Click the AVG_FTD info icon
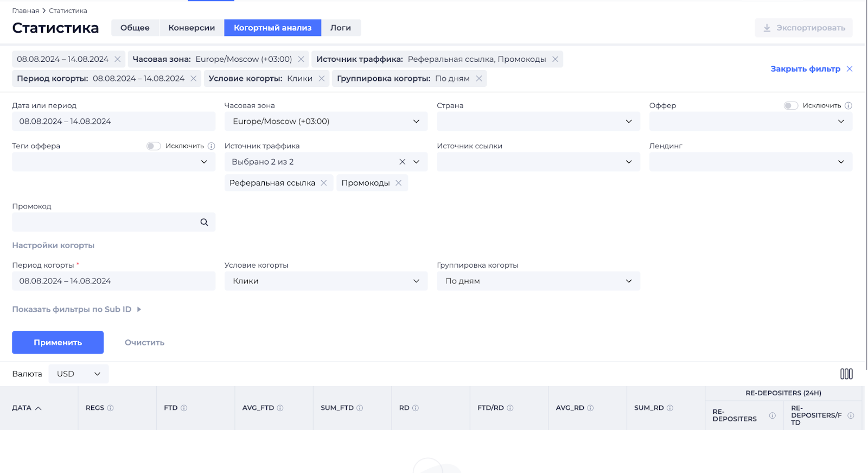 click(280, 408)
